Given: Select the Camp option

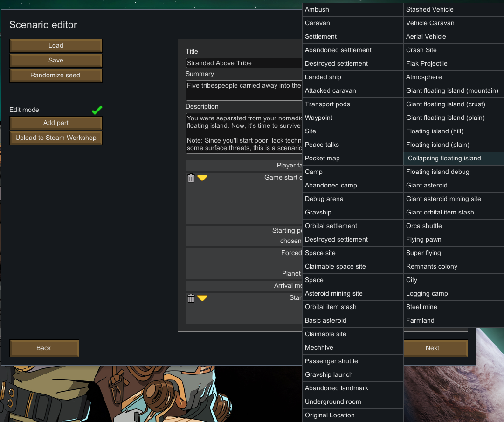Looking at the screenshot, I should point(352,172).
